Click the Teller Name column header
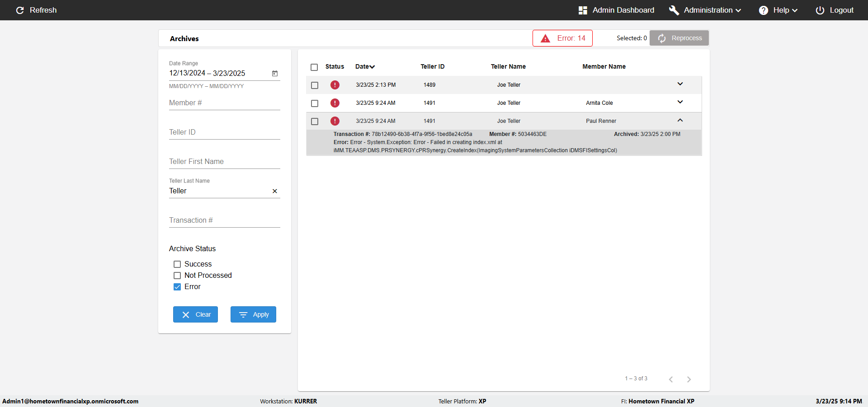 [x=508, y=66]
